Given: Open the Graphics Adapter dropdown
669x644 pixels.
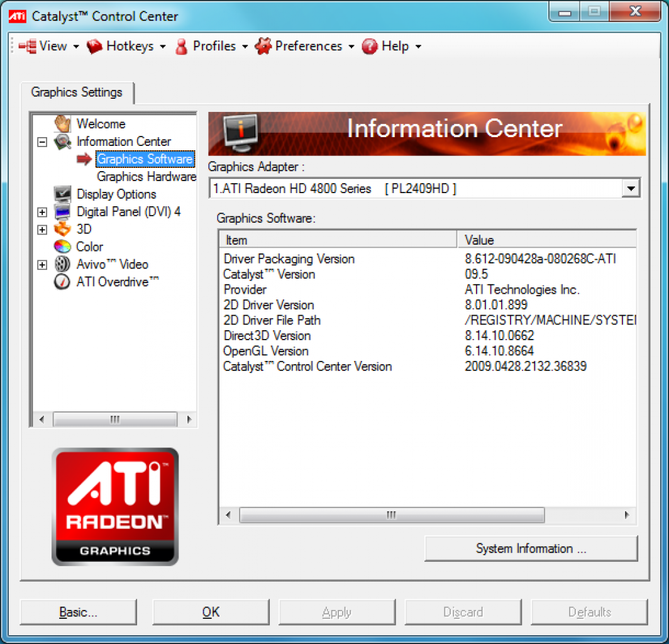Looking at the screenshot, I should point(631,188).
